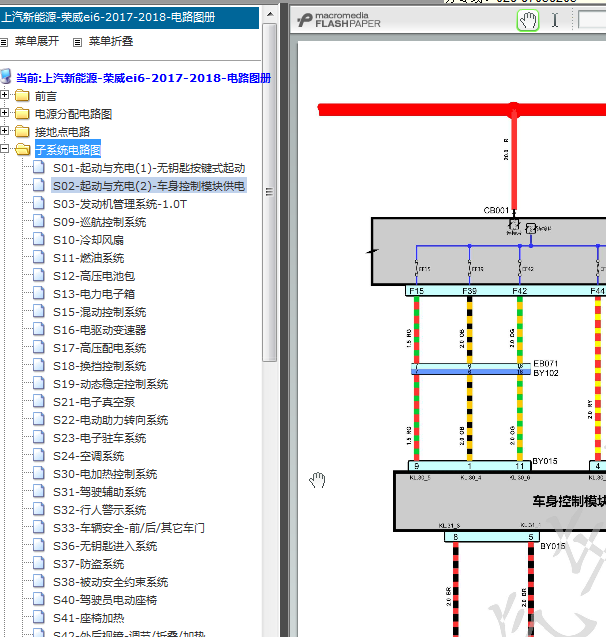606x637 pixels.
Task: Click the FlashPaper toolbar input box
Action: 592,20
